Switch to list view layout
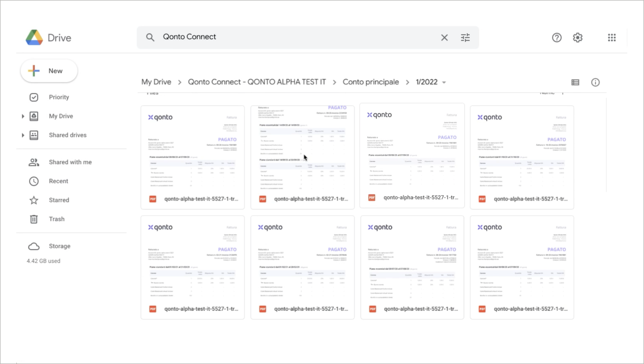This screenshot has width=644, height=364. pyautogui.click(x=575, y=82)
